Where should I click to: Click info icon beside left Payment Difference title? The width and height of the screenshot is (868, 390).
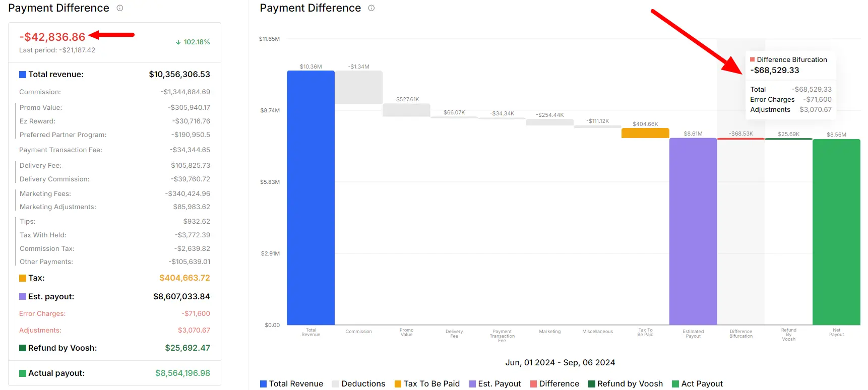click(120, 8)
